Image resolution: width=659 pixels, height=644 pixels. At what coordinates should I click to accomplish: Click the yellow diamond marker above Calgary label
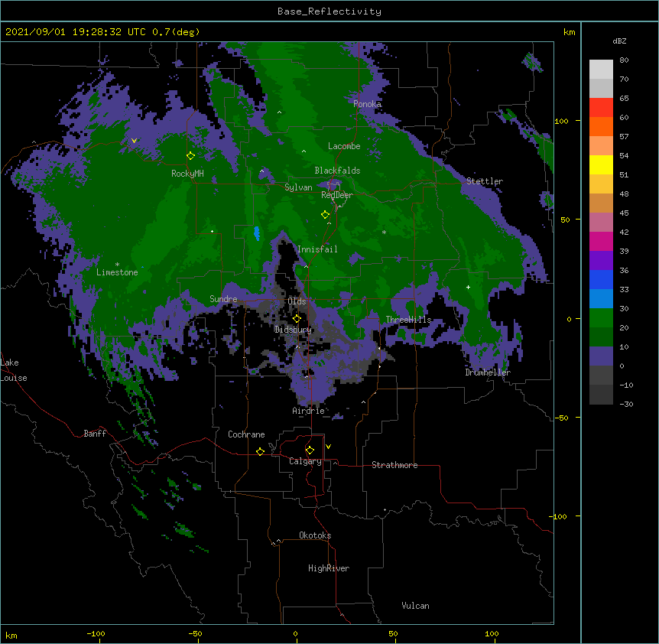tap(310, 450)
